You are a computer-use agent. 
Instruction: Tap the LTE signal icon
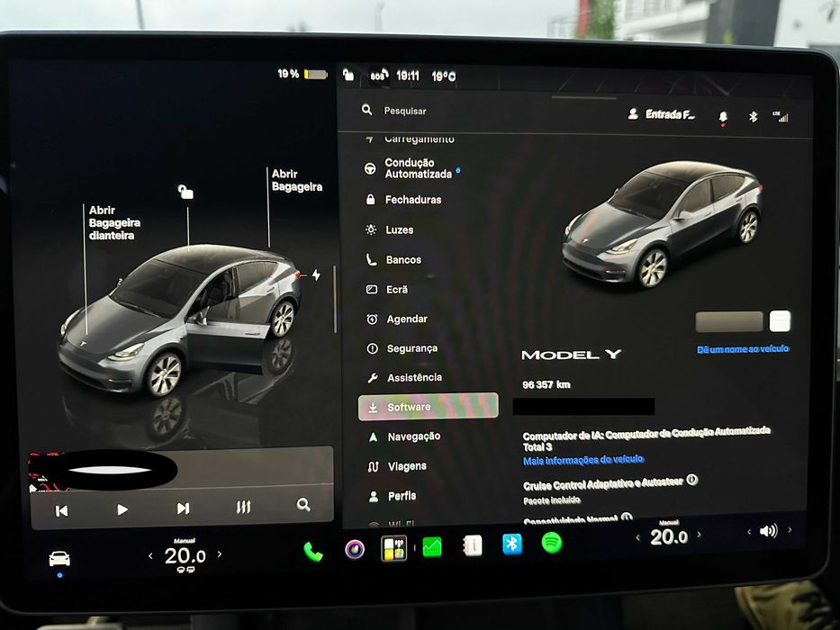pyautogui.click(x=781, y=116)
